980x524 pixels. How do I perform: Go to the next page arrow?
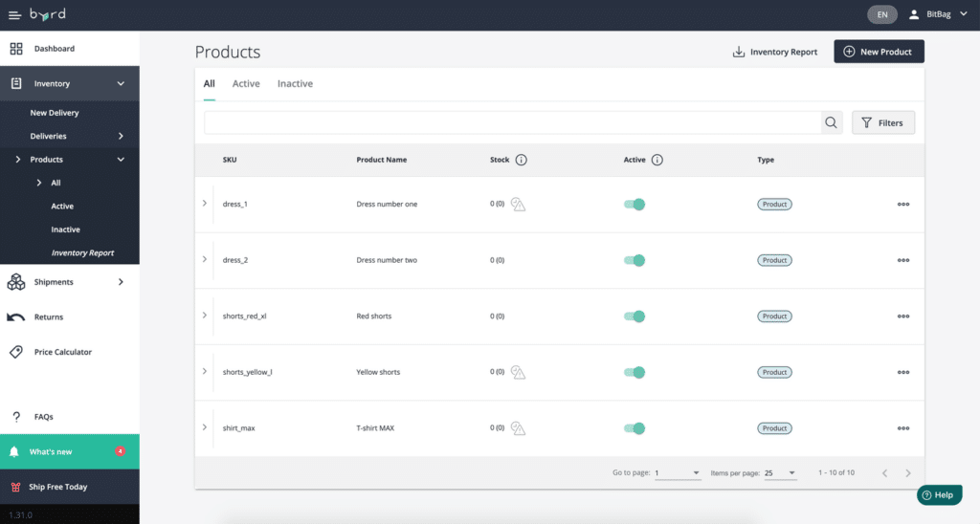pyautogui.click(x=908, y=473)
